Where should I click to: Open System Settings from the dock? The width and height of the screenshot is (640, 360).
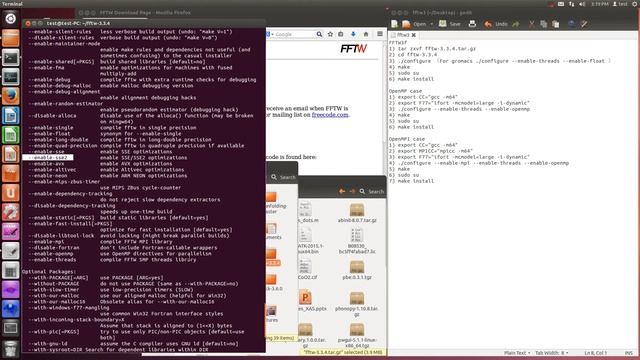[10, 213]
